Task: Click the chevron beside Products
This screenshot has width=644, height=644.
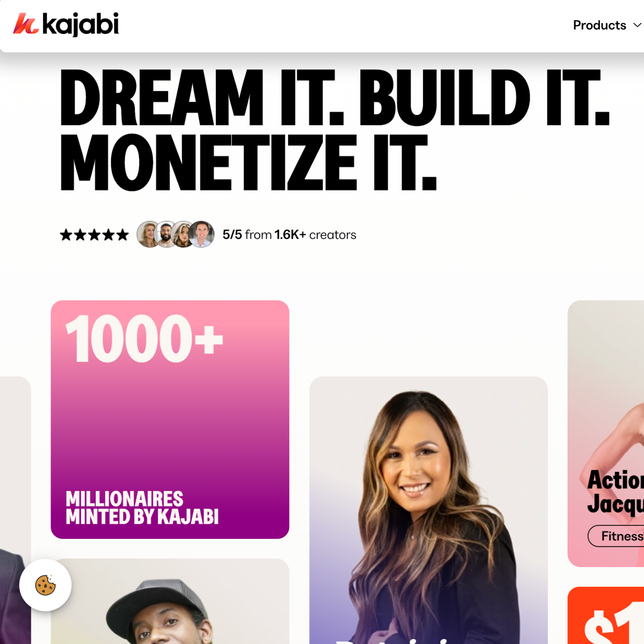Action: click(x=637, y=25)
